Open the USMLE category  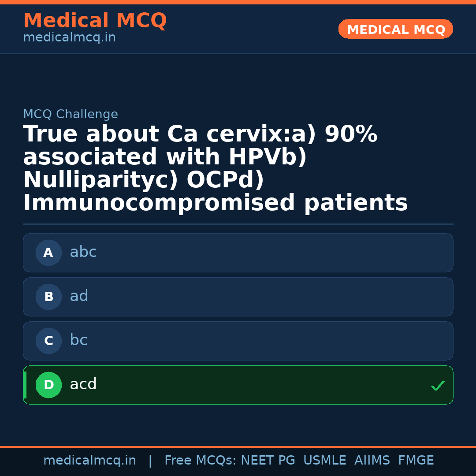[325, 460]
